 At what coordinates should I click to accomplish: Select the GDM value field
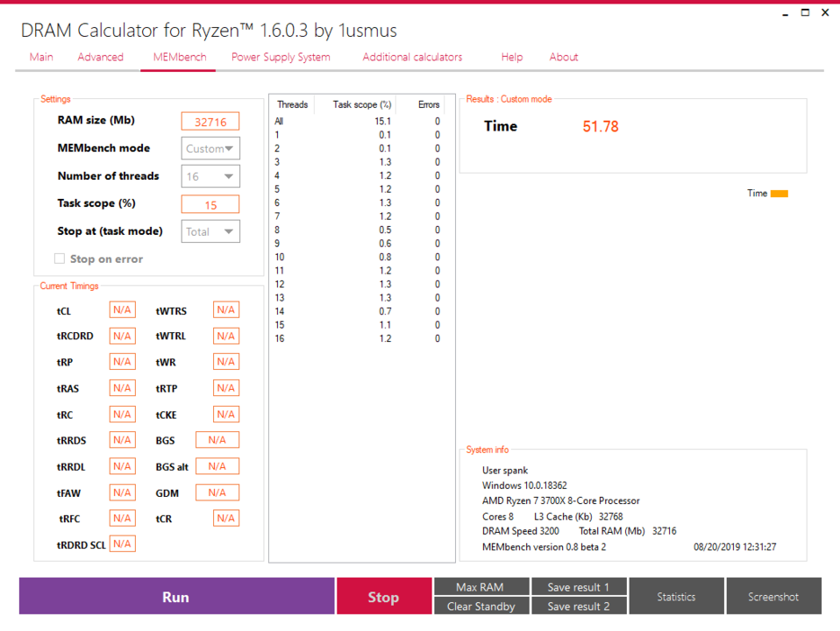coord(217,493)
